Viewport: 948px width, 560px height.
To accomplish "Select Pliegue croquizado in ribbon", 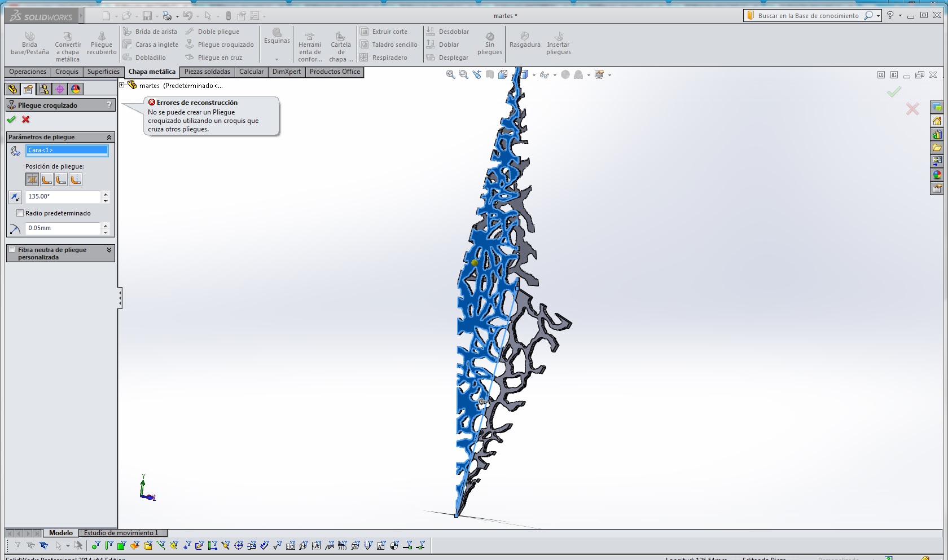I will [x=220, y=45].
